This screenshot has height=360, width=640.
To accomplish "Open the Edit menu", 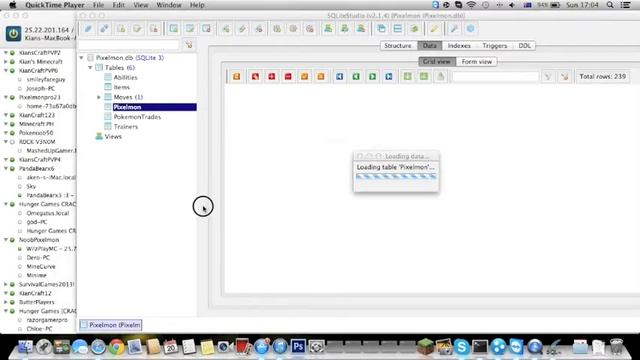I will tap(118, 5).
